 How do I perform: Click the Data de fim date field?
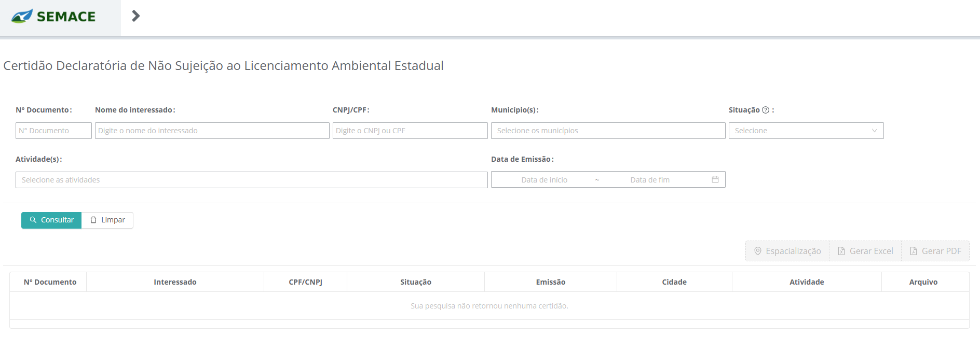pyautogui.click(x=650, y=180)
